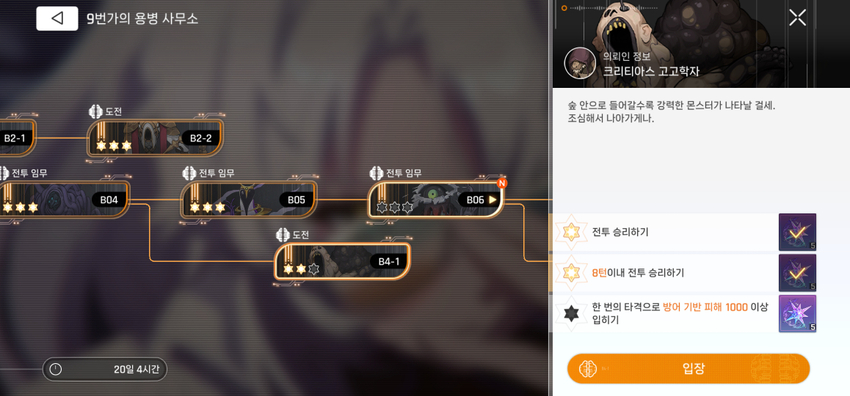Screen dimensions: 850x396
Task: Tap the 입장 enter button
Action: click(x=688, y=369)
